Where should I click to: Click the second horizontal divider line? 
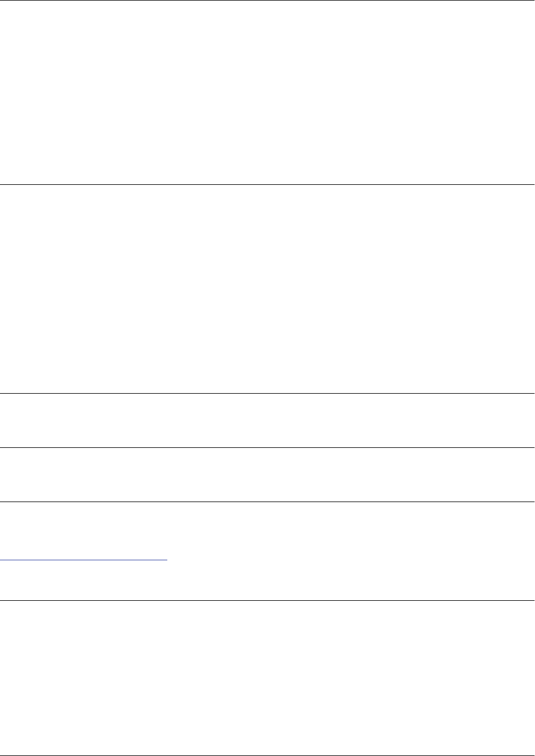pos(267,184)
